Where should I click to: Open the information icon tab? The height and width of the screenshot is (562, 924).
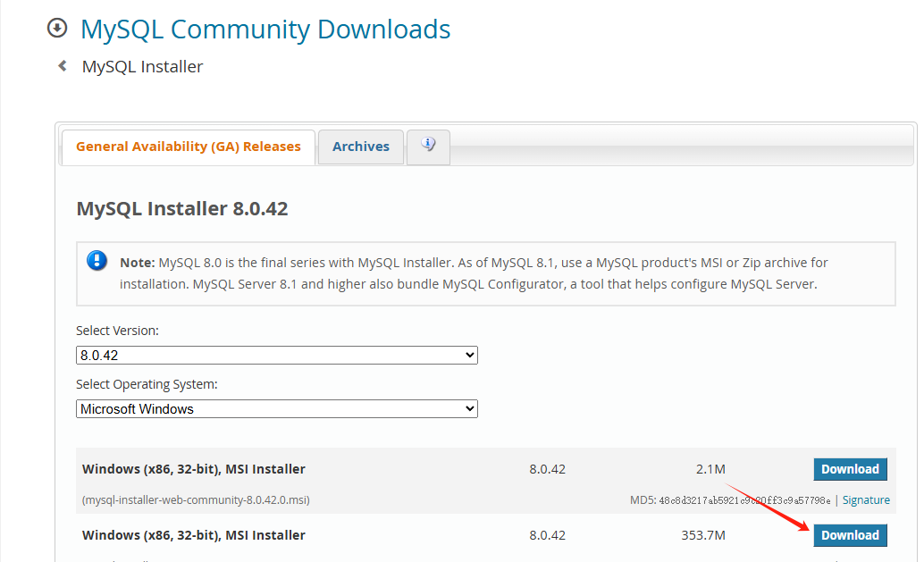428,147
